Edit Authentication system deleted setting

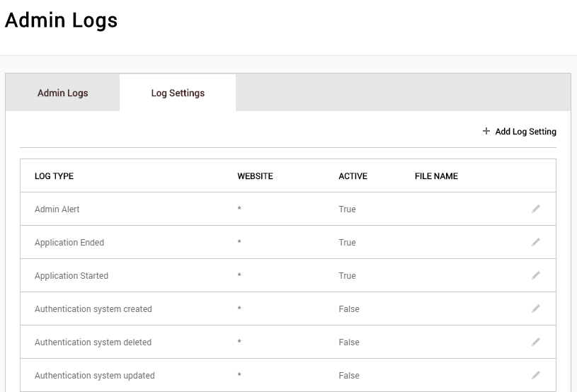tap(536, 342)
